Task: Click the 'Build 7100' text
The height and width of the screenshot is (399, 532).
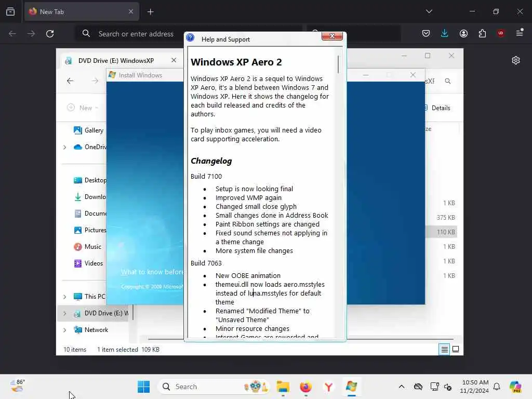Action: pyautogui.click(x=206, y=177)
